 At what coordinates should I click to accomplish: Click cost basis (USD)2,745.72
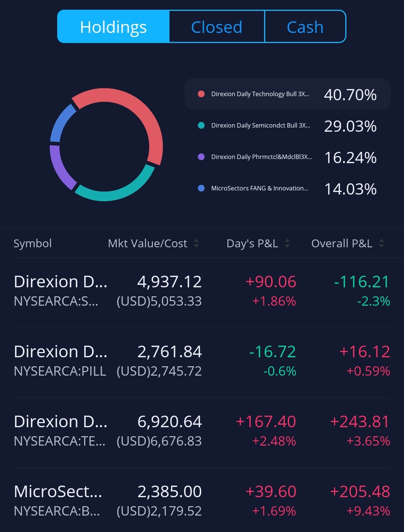[159, 371]
